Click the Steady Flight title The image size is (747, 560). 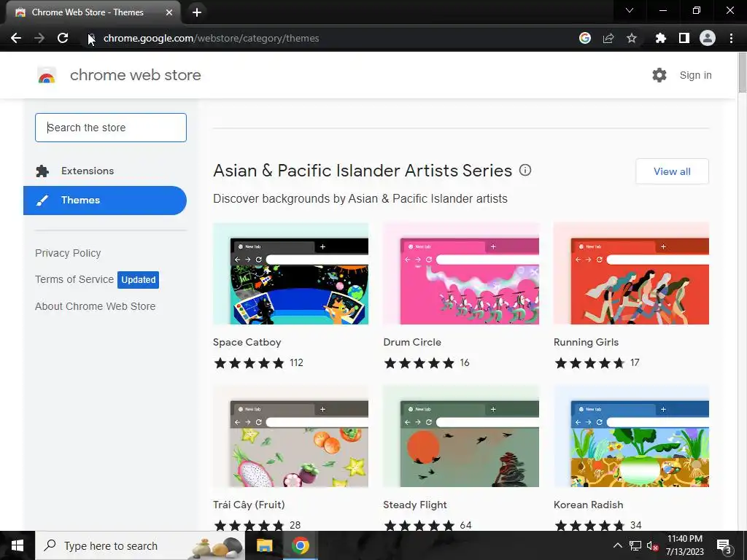coord(415,505)
